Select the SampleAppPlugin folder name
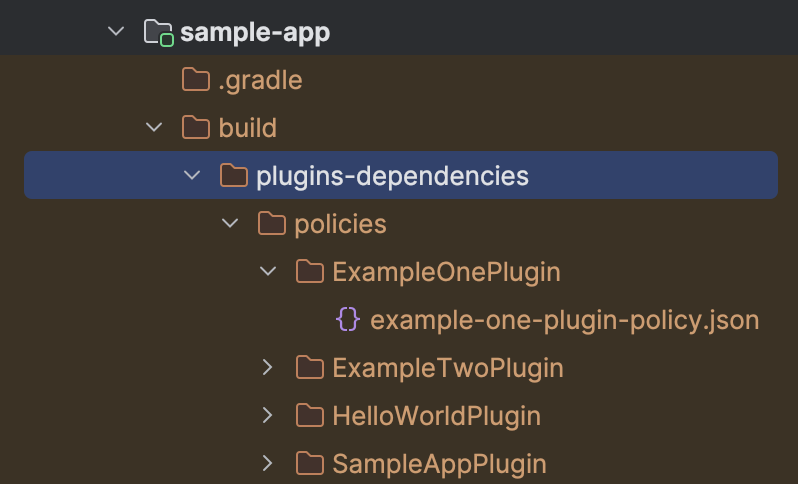 pyautogui.click(x=439, y=464)
